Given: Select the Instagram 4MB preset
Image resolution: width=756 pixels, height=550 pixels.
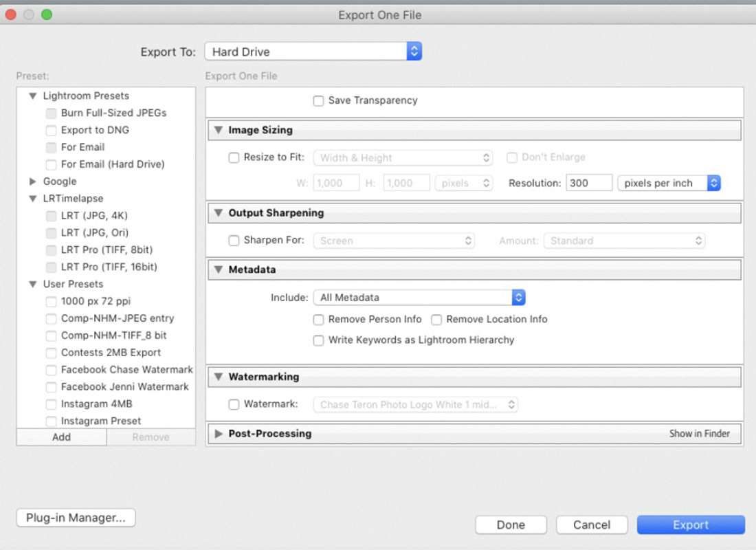Looking at the screenshot, I should click(96, 404).
